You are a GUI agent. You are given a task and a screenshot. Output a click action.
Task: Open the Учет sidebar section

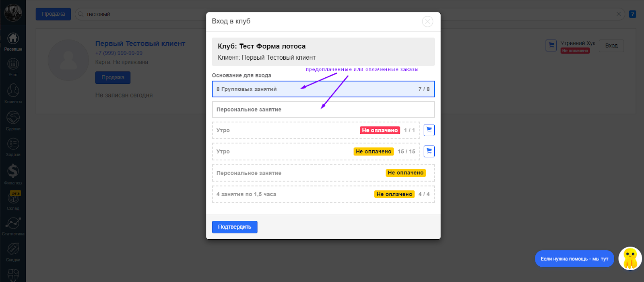pos(13,66)
